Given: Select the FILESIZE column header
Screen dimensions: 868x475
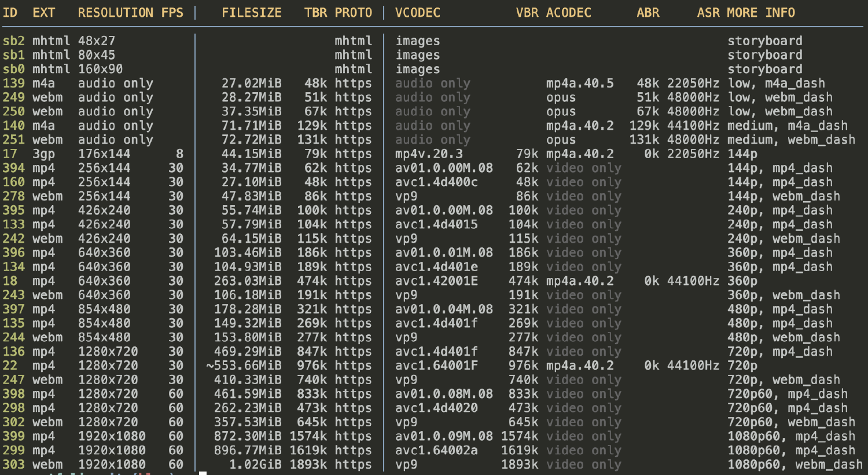Looking at the screenshot, I should 252,13.
